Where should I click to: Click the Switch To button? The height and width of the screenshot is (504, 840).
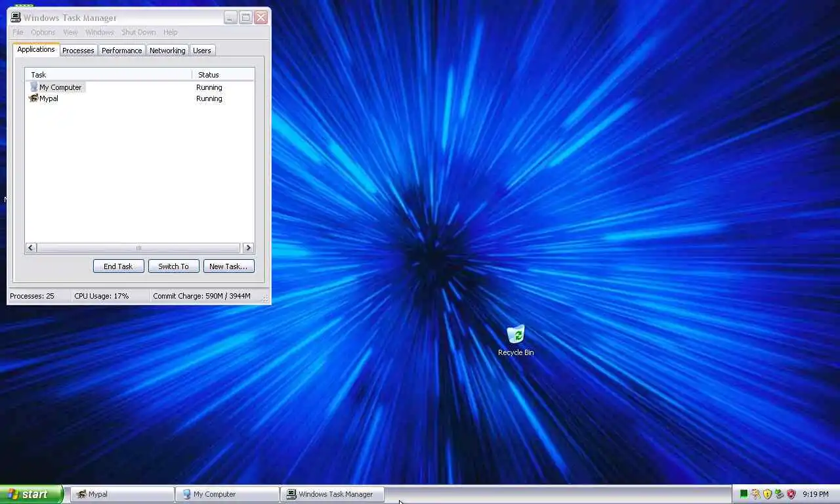pyautogui.click(x=173, y=266)
